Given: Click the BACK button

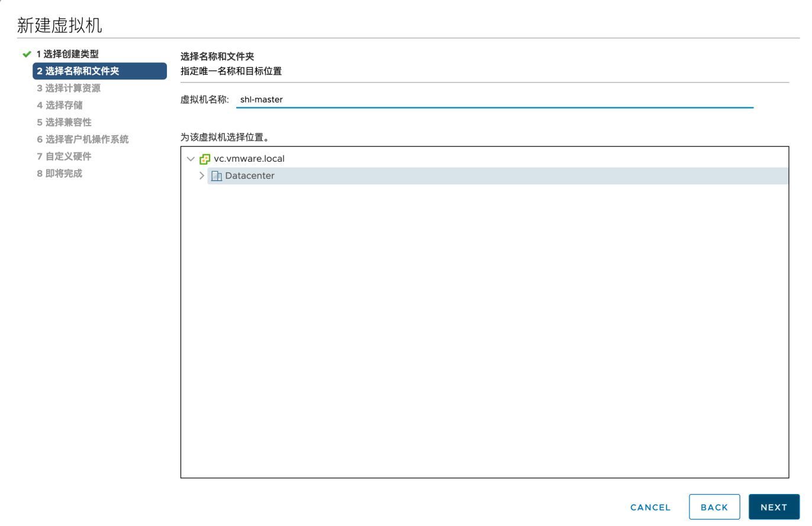Looking at the screenshot, I should [x=714, y=508].
